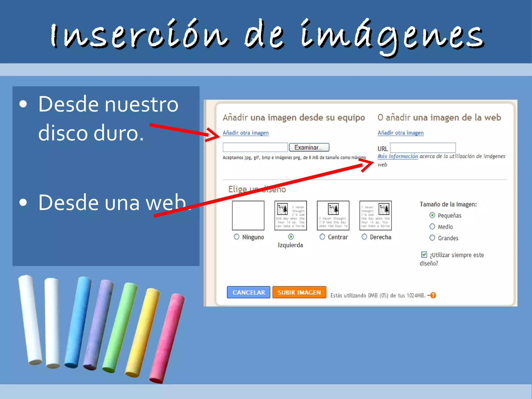
Task: Select the Ninguno layout radio button
Action: click(x=236, y=237)
